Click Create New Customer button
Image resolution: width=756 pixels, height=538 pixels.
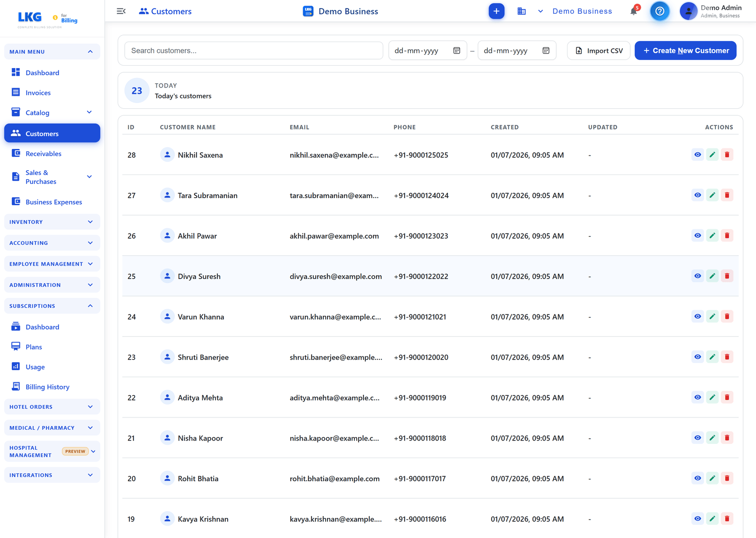coord(685,51)
